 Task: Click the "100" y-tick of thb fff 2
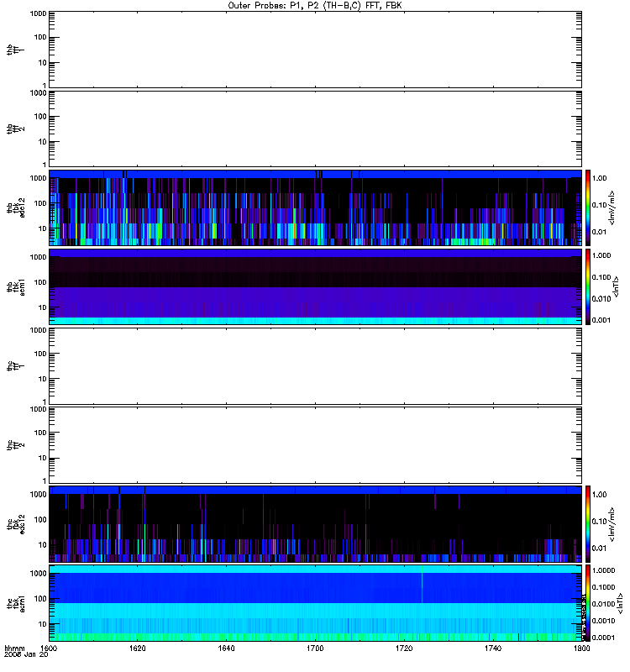(x=40, y=117)
